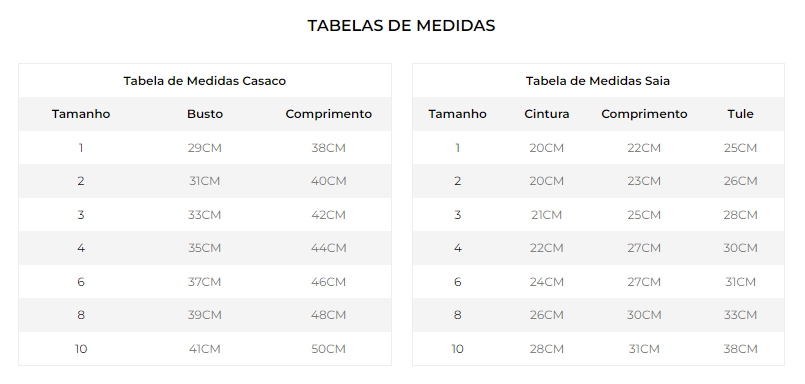Select size 10 in Saia table
Viewport: 805px width, 384px height.
[457, 349]
